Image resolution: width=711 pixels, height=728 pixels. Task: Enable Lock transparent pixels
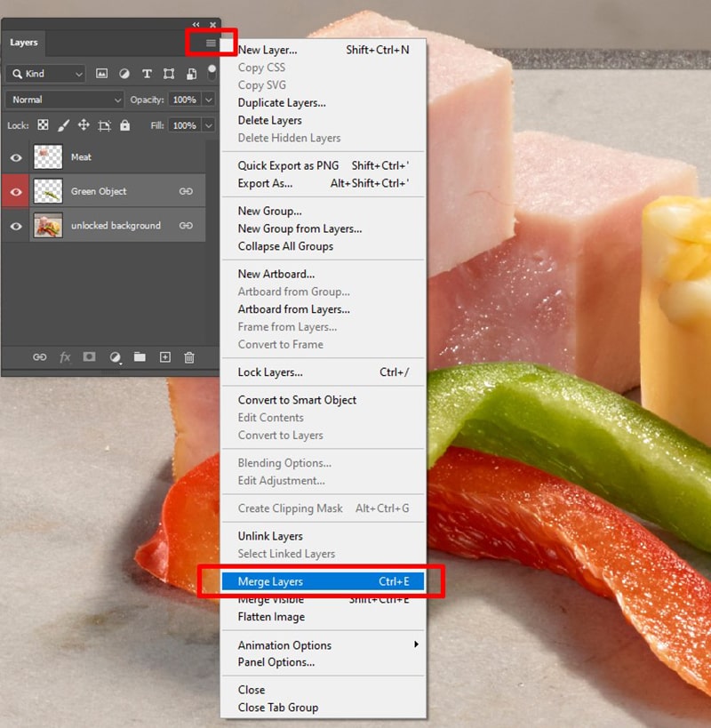pyautogui.click(x=43, y=125)
